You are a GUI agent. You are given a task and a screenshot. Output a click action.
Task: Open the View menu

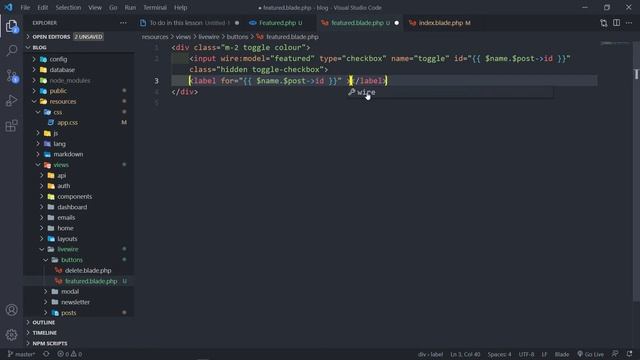point(95,7)
